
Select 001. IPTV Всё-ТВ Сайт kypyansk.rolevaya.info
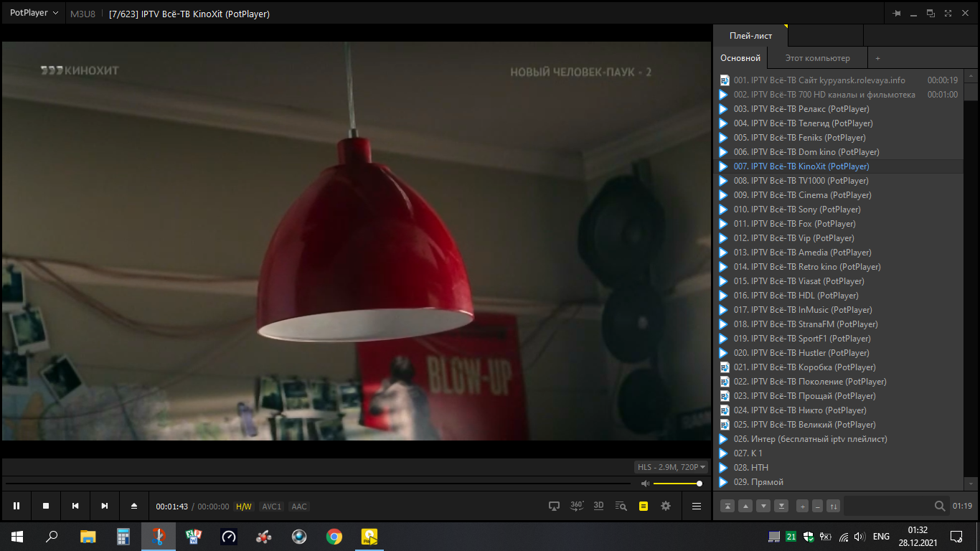point(839,80)
